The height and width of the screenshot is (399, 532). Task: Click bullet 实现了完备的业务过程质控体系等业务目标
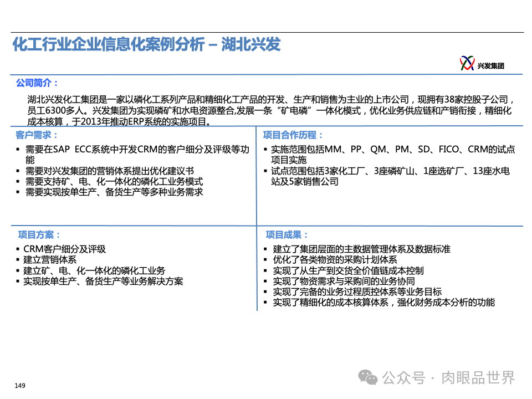coord(357,292)
